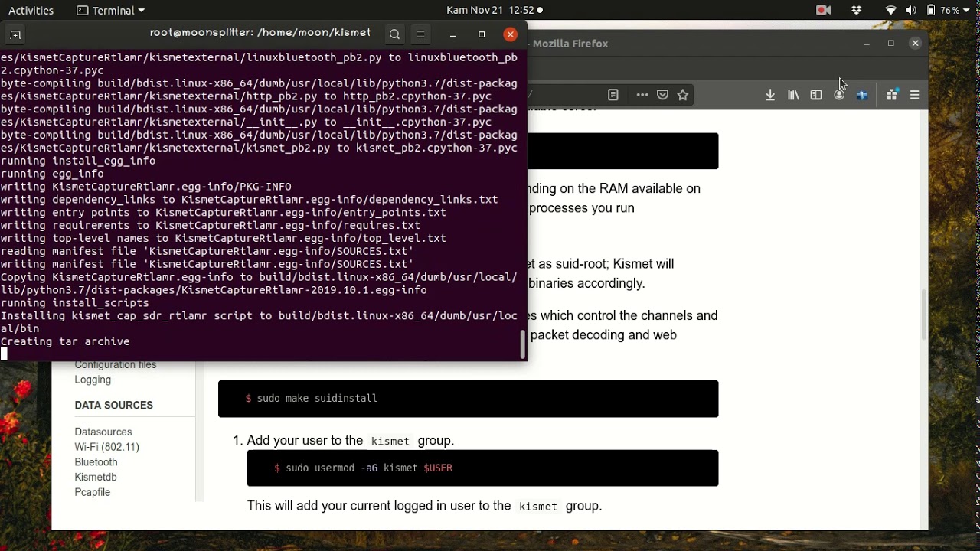Click the Terminal window scrollbar
Screen dimensions: 980x551
[x=524, y=344]
